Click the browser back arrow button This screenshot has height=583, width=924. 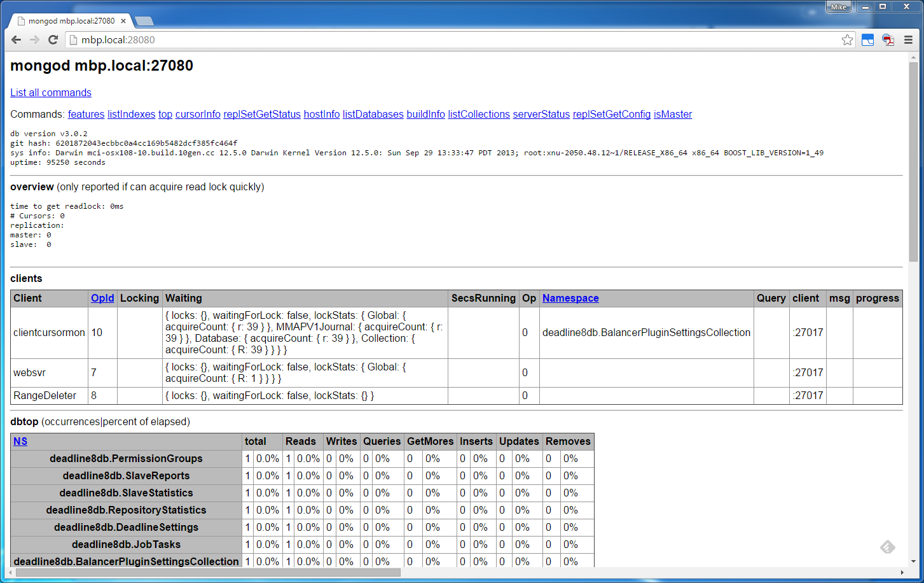(17, 40)
